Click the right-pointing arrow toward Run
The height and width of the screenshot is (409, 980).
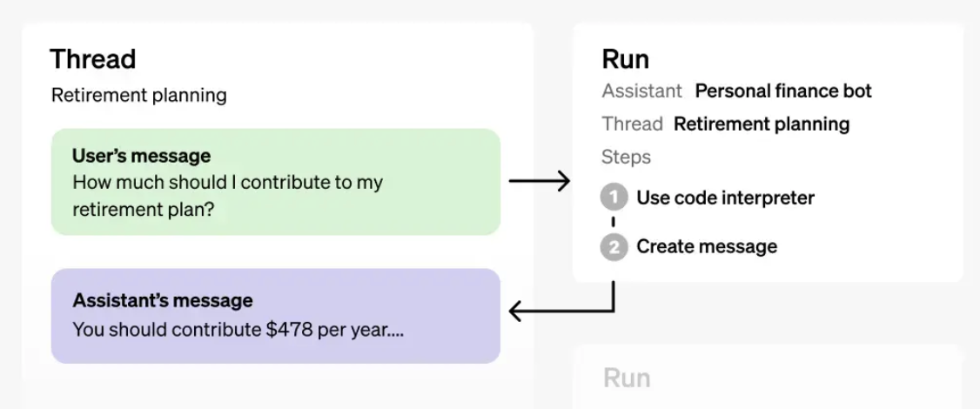point(539,181)
